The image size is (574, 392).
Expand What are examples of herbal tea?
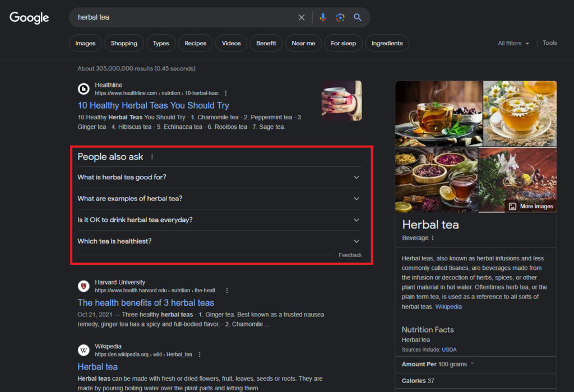pyautogui.click(x=219, y=199)
